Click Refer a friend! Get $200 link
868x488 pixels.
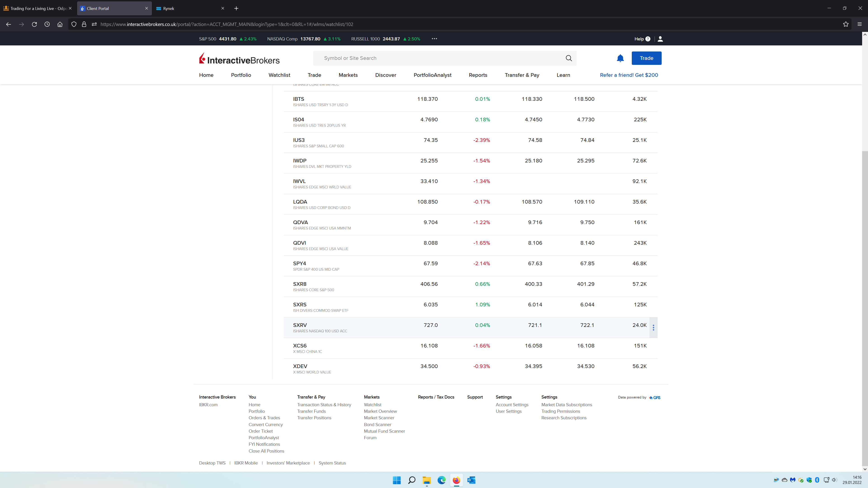coord(629,75)
